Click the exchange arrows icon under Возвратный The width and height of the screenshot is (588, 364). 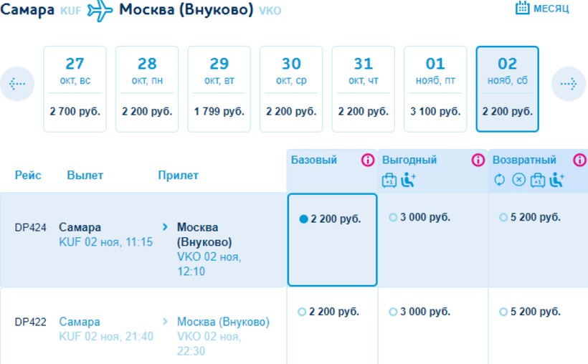tap(500, 181)
